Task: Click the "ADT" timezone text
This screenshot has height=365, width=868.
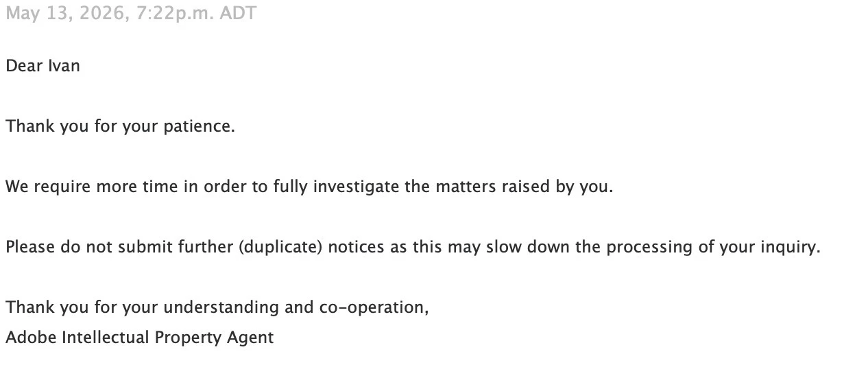Action: coord(238,13)
